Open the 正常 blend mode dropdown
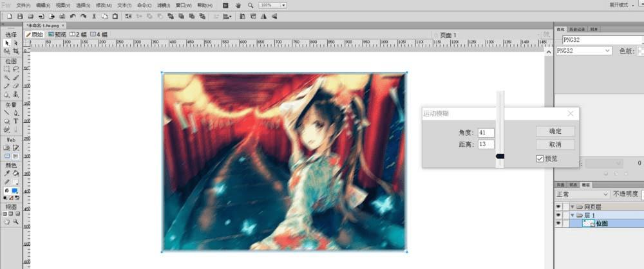Viewport: 644px width, 269px height. tap(582, 194)
